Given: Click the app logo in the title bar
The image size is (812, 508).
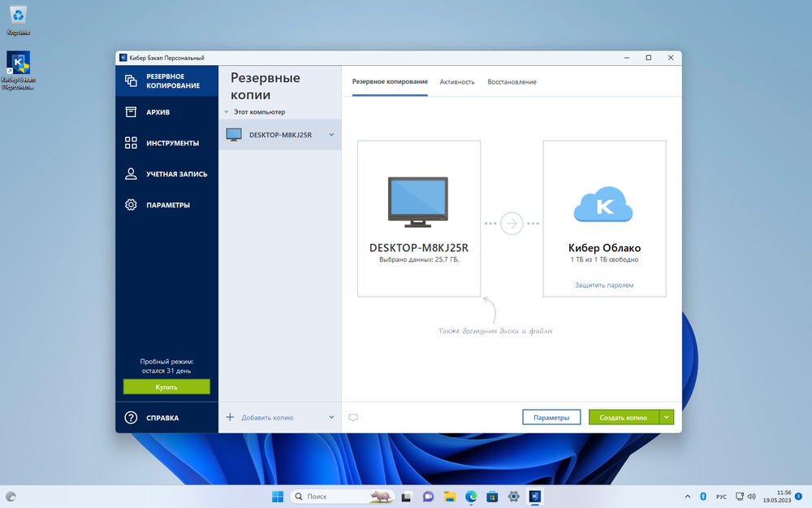Looking at the screenshot, I should [x=123, y=58].
